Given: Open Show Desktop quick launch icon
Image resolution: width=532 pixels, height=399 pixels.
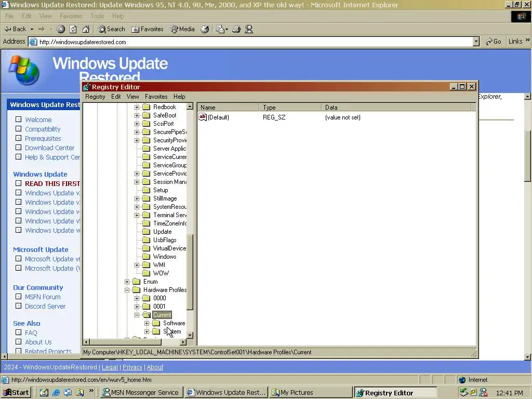Looking at the screenshot, I should (44, 393).
